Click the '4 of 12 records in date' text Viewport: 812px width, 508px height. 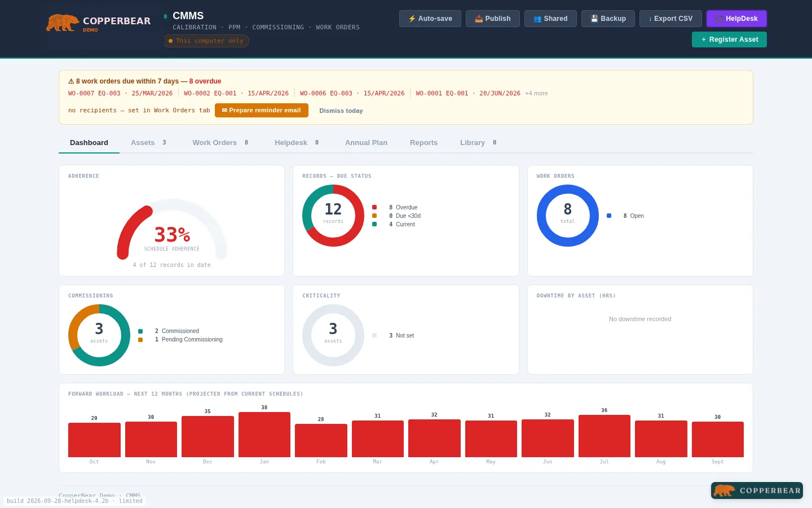tap(172, 265)
